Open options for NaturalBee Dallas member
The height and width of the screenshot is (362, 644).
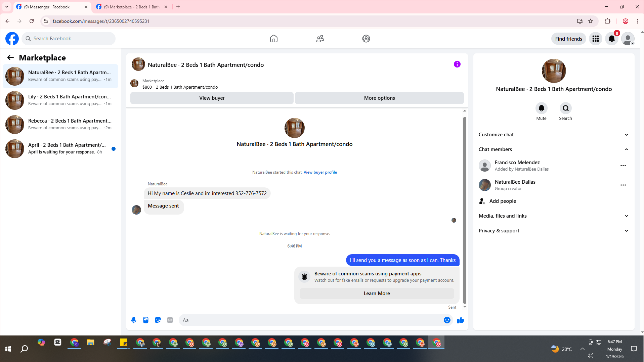point(623,185)
